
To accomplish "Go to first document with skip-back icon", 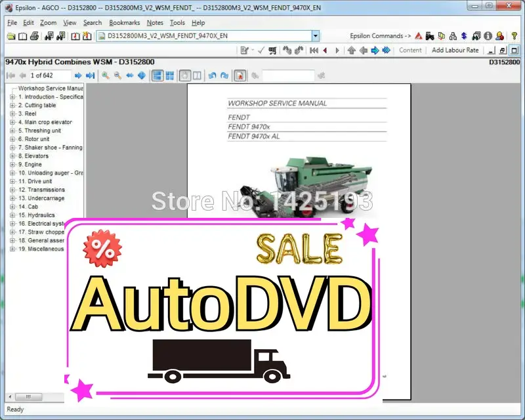I will point(314,51).
